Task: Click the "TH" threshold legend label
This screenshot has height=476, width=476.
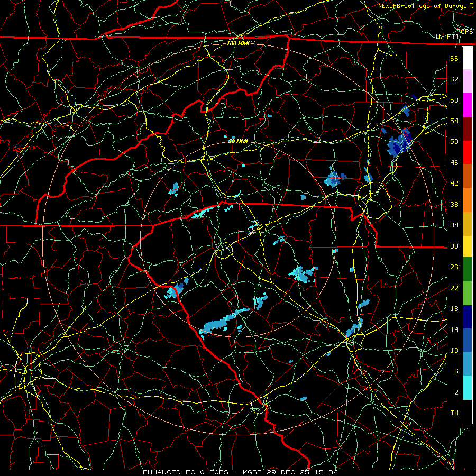Action: pos(454,413)
